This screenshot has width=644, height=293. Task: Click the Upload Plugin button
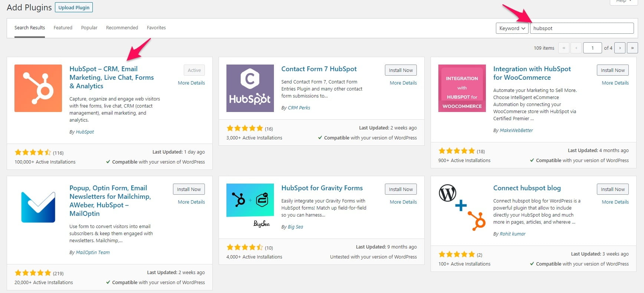point(74,7)
